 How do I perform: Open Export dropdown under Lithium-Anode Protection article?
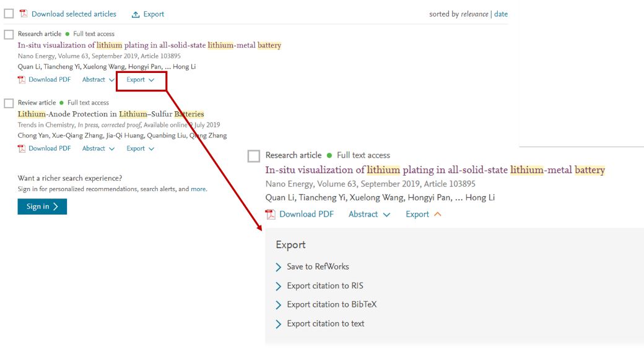pos(140,148)
